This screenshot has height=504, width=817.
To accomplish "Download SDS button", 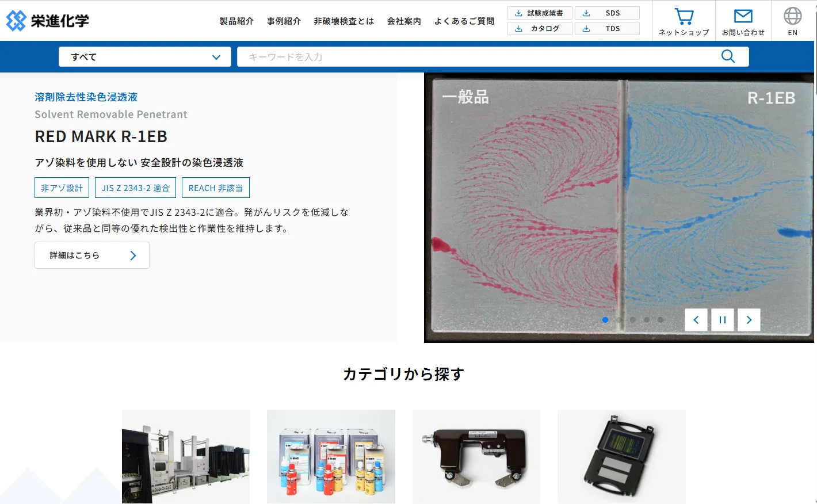I will 607,13.
